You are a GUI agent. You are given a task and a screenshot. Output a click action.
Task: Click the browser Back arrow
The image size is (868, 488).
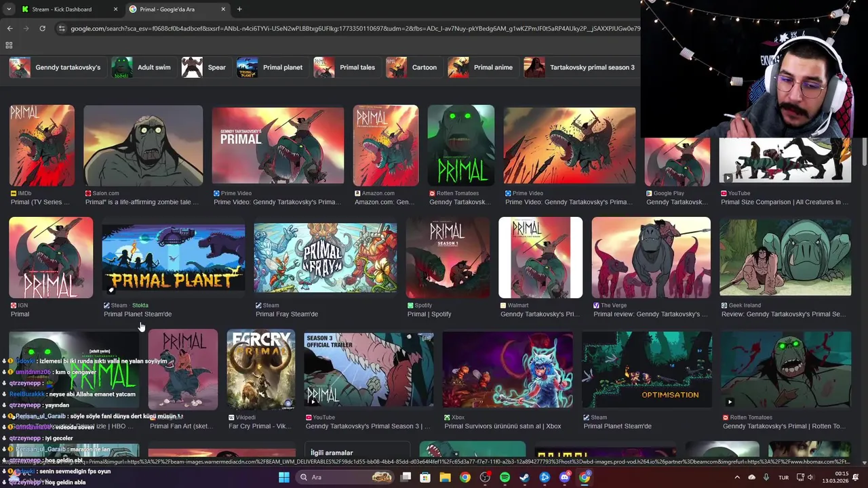(9, 28)
